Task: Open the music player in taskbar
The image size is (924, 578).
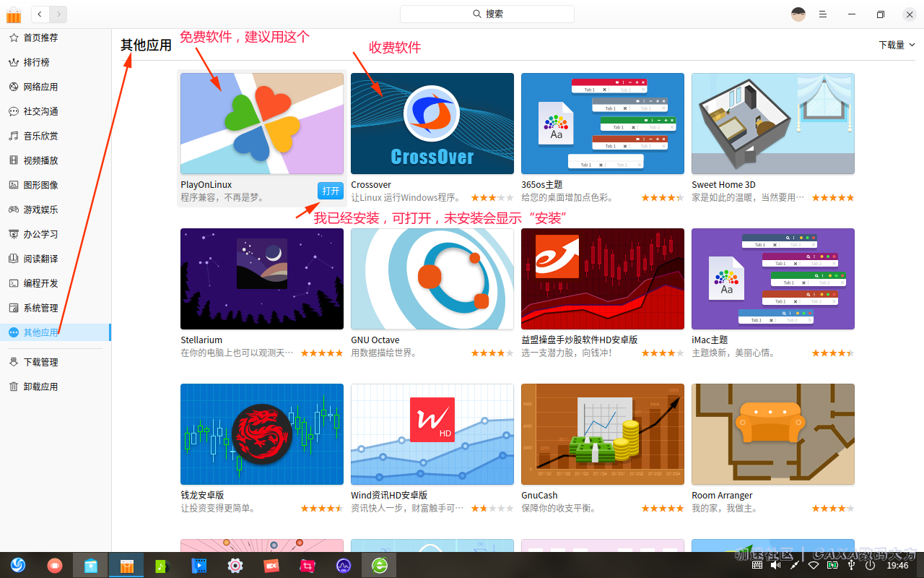Action: click(162, 565)
